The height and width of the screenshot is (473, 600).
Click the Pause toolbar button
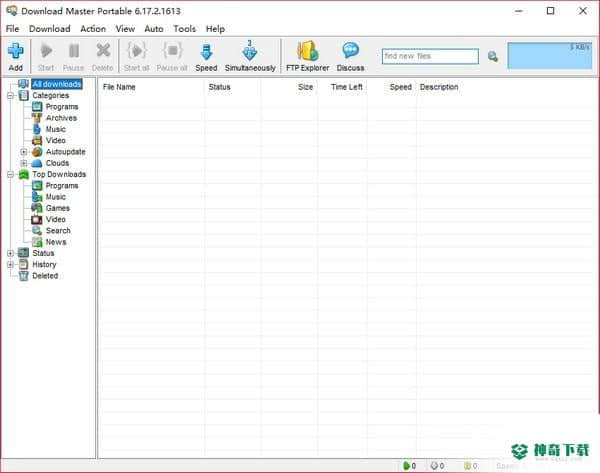click(x=73, y=57)
